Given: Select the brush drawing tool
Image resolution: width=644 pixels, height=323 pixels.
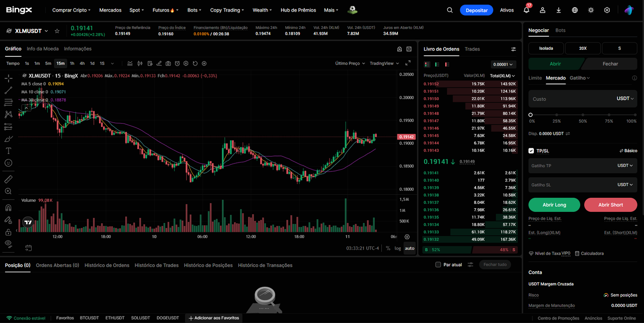Looking at the screenshot, I should (8, 139).
